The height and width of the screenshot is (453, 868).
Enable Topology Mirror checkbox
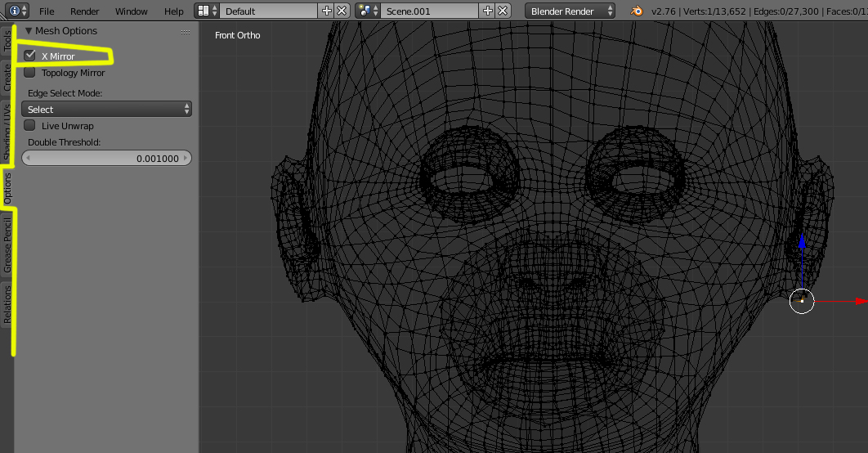point(30,73)
